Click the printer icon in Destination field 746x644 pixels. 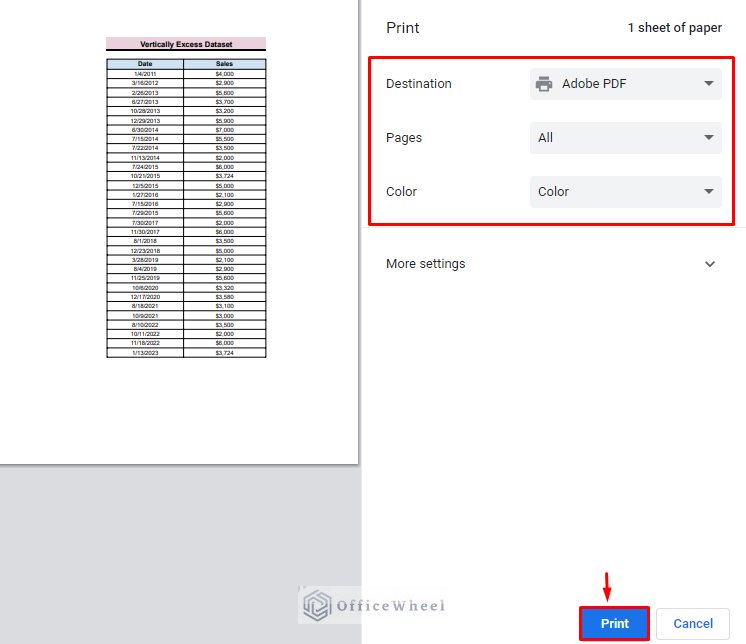(x=544, y=84)
